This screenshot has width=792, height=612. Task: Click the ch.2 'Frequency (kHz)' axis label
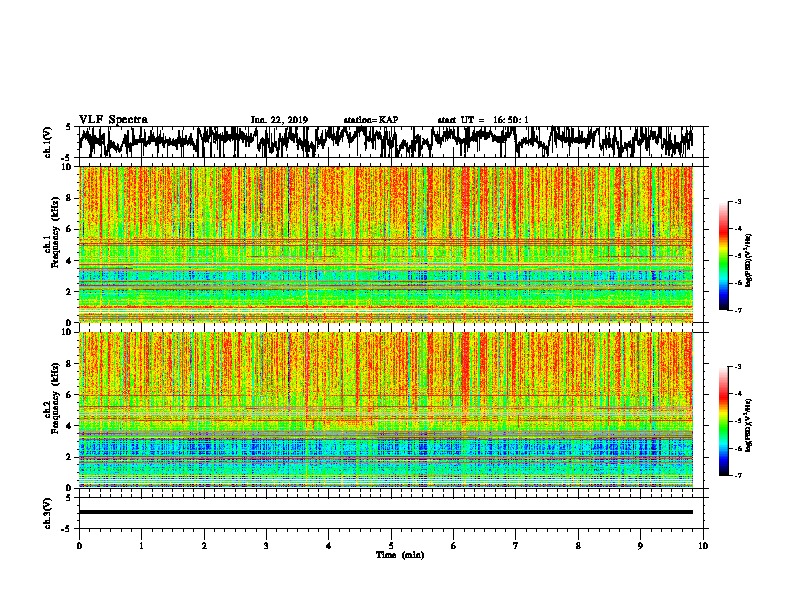tap(56, 397)
